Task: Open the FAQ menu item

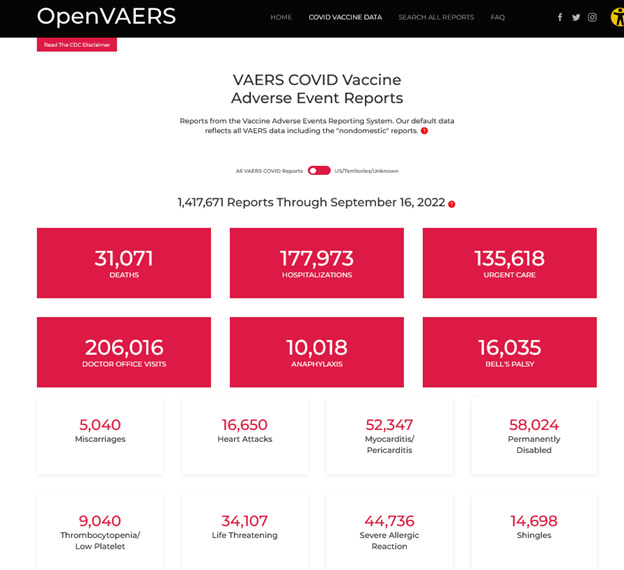Action: click(x=497, y=17)
